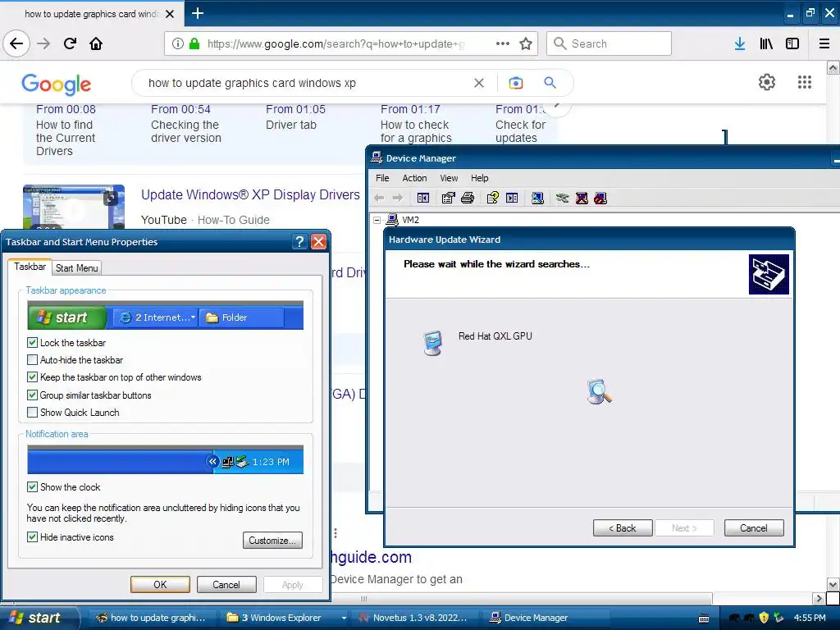840x630 pixels.
Task: Search by image with the camera icon
Action: point(516,83)
